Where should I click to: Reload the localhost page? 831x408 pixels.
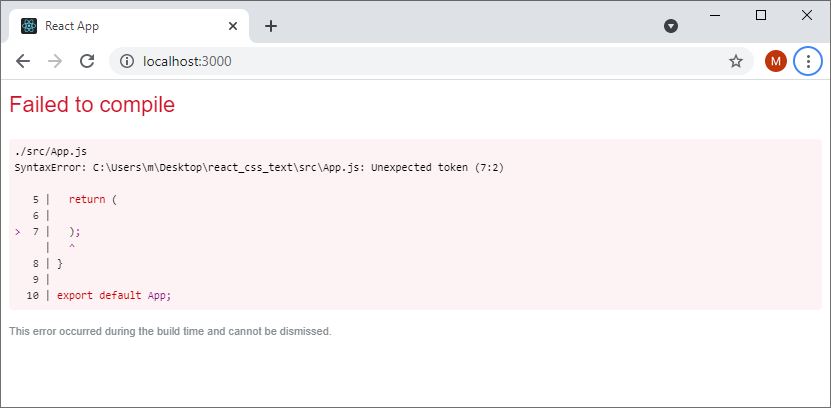tap(87, 61)
